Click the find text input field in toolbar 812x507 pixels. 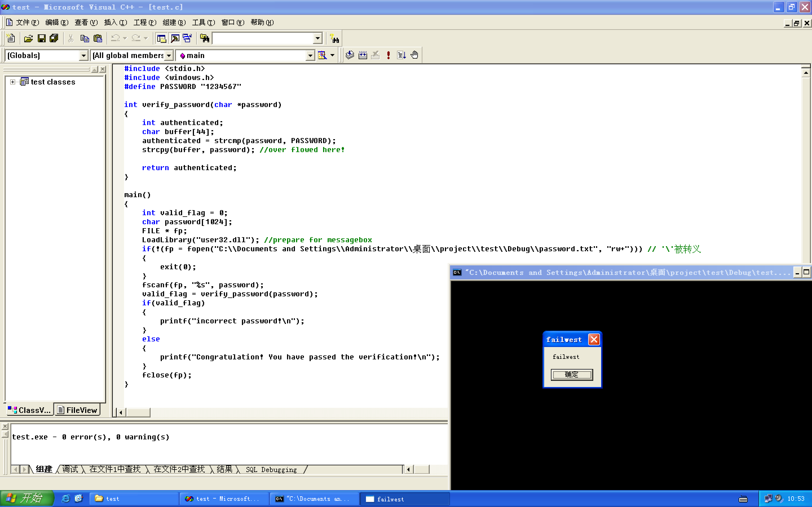[263, 39]
